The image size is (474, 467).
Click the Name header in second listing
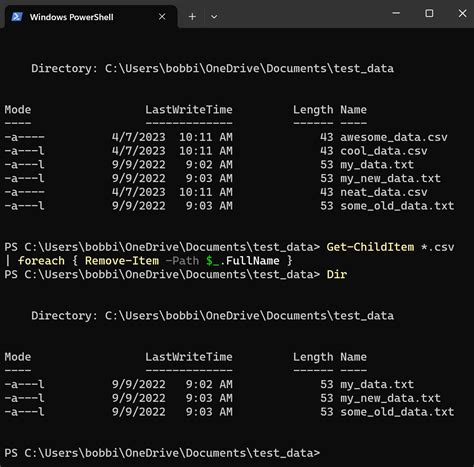point(353,357)
